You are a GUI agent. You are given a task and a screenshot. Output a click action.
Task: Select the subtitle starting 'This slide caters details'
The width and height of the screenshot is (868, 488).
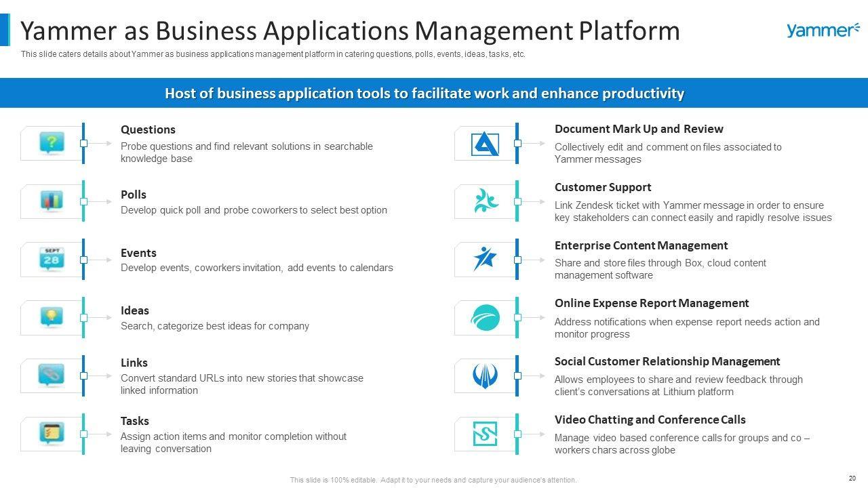pyautogui.click(x=273, y=55)
